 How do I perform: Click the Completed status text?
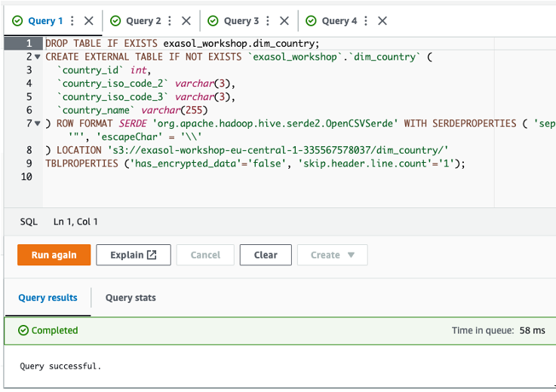click(54, 330)
